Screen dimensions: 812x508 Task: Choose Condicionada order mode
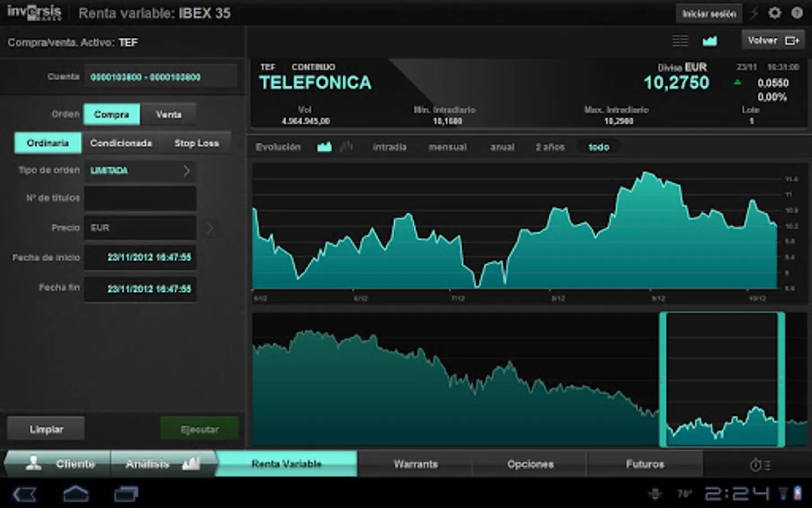pos(121,143)
